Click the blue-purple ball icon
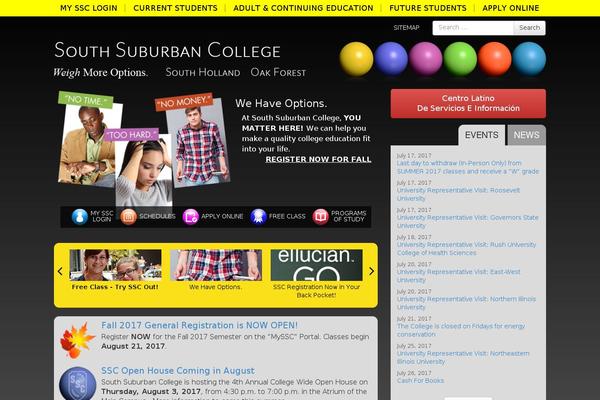 tap(391, 59)
